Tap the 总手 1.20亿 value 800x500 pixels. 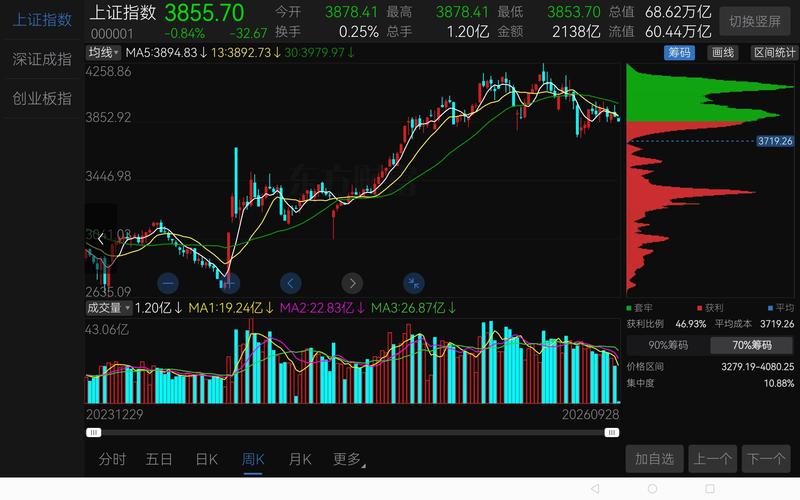[x=468, y=32]
